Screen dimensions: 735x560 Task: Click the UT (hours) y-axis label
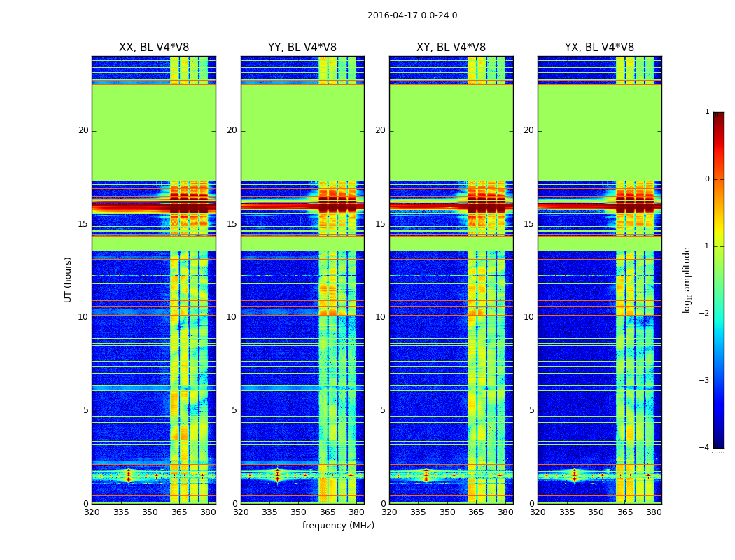69,279
